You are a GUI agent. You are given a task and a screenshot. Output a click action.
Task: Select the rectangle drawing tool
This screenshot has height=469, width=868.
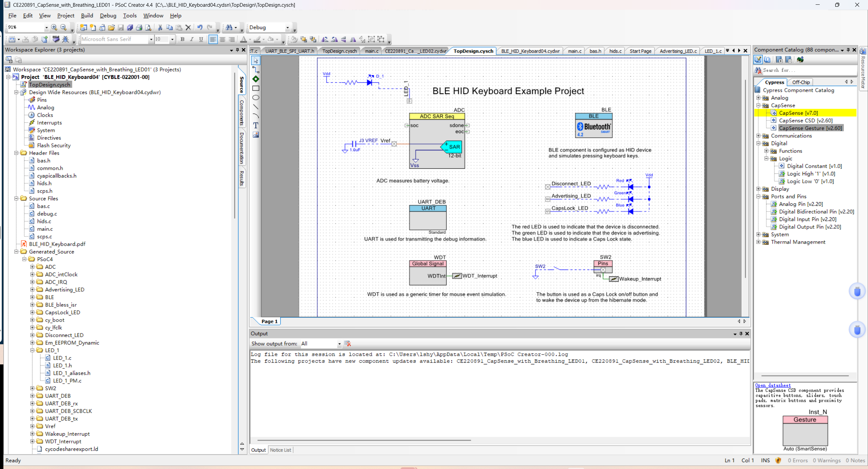256,88
